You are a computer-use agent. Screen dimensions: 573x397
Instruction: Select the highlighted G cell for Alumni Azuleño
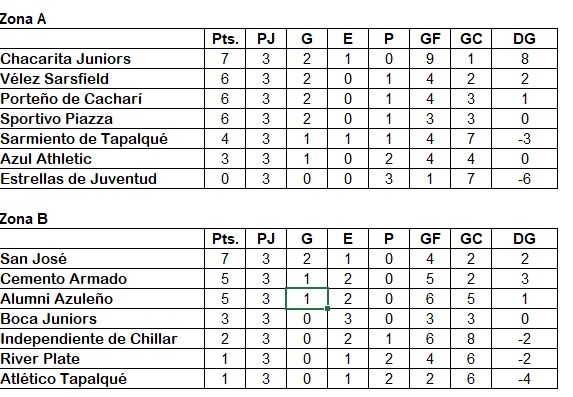(307, 299)
